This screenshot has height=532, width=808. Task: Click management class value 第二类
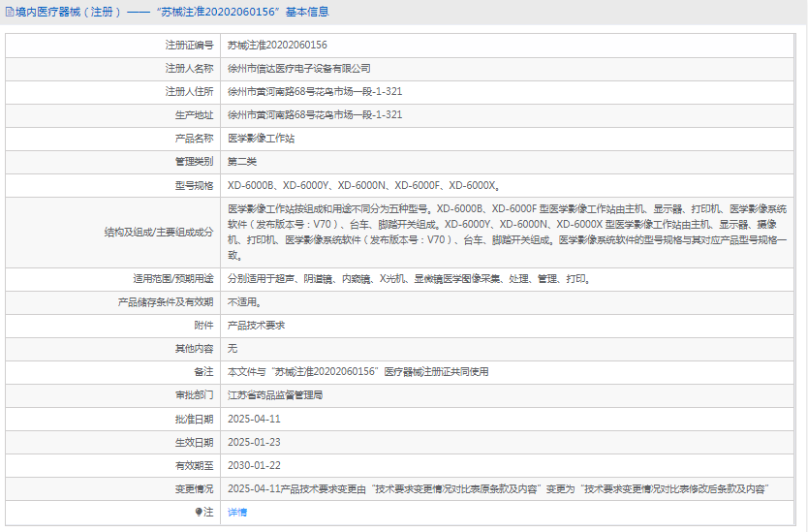(242, 162)
